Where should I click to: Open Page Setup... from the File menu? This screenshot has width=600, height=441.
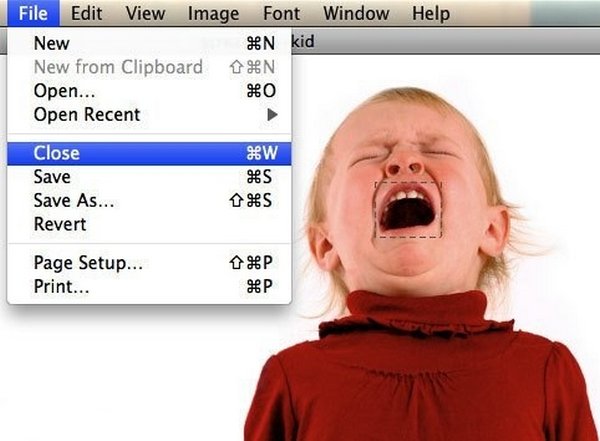click(149, 263)
